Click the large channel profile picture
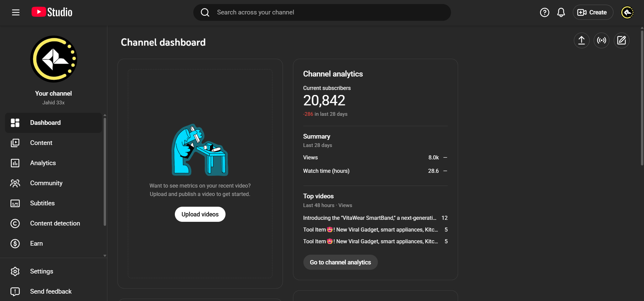This screenshot has width=644, height=301. tap(54, 59)
